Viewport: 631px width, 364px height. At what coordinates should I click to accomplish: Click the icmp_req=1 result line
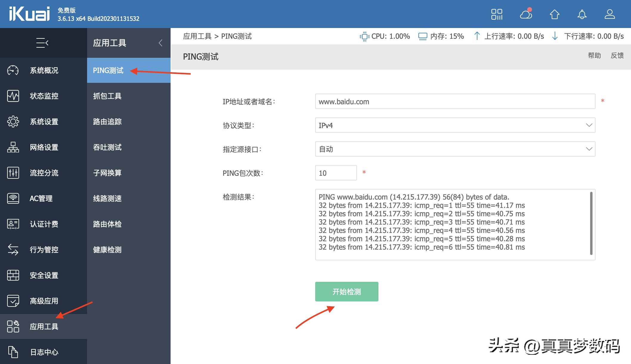(422, 205)
